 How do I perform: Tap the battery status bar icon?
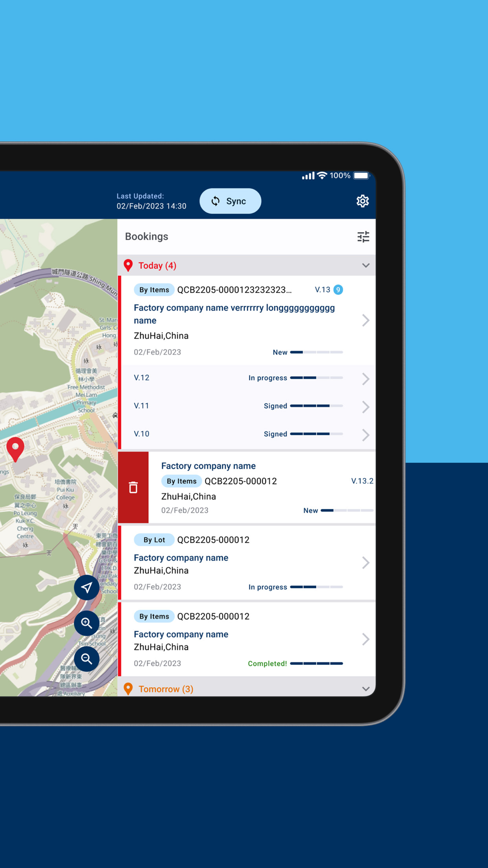(362, 175)
